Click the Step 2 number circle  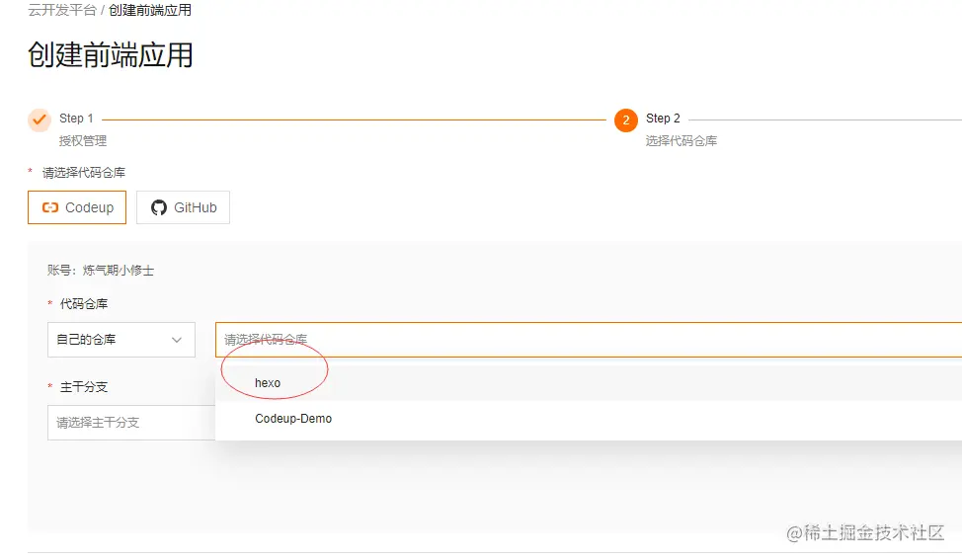click(626, 120)
